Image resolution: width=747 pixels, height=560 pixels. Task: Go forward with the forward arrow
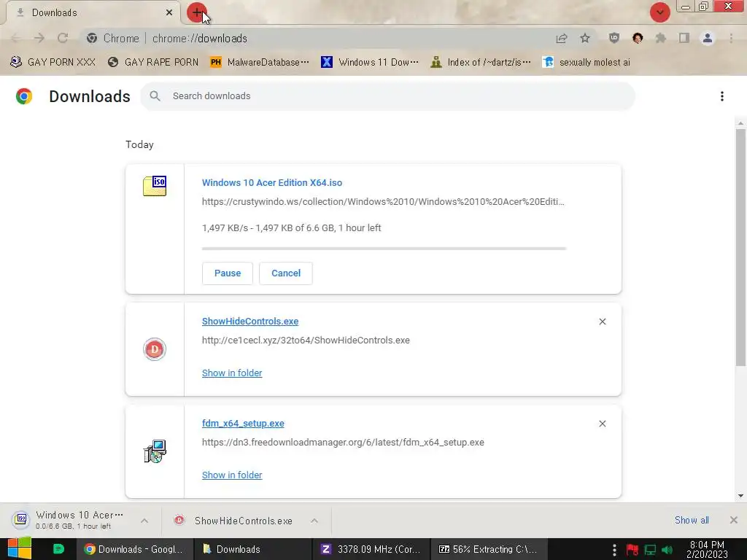click(39, 38)
